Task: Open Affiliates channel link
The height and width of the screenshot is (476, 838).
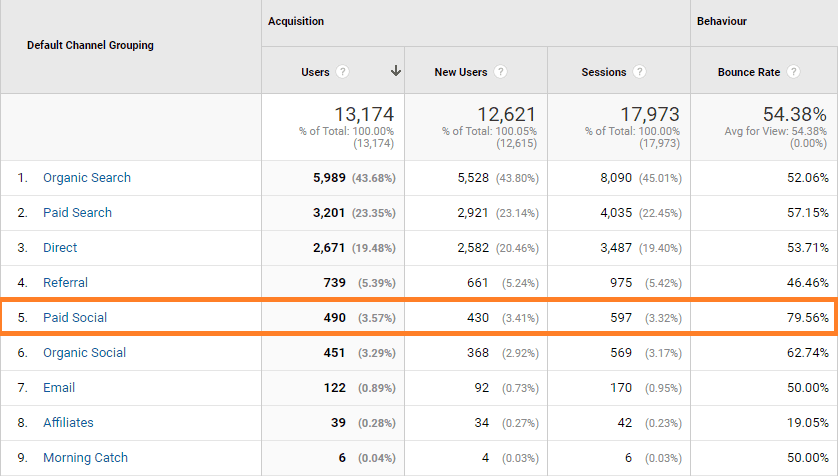Action: [x=68, y=423]
